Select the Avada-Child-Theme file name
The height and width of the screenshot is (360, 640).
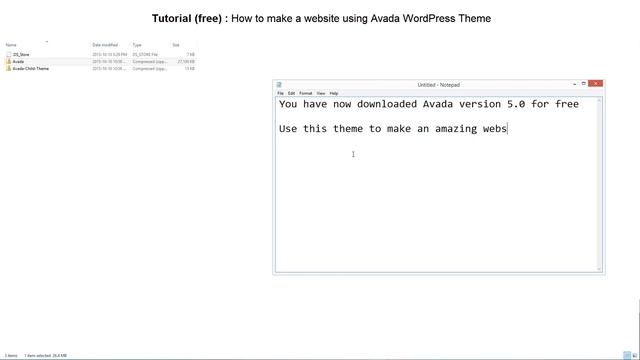(x=31, y=69)
